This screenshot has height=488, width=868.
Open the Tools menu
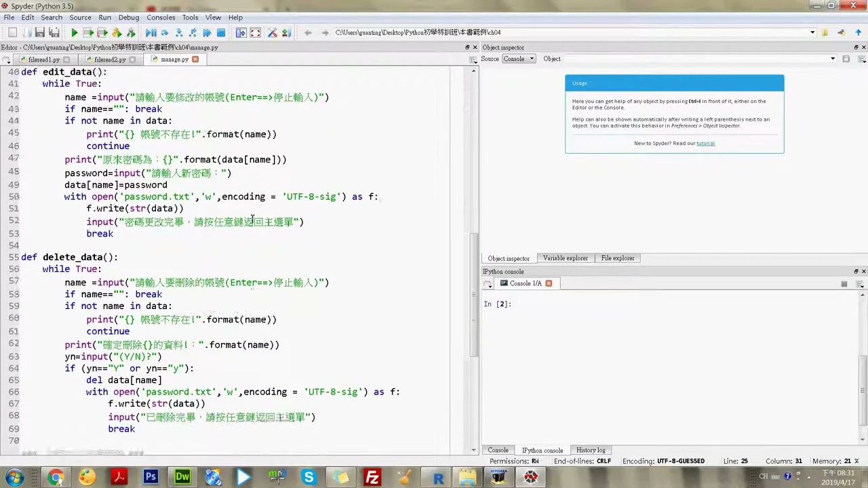pyautogui.click(x=191, y=18)
